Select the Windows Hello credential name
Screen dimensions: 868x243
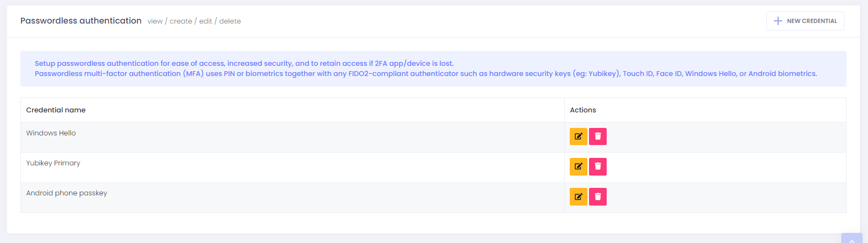[51, 133]
